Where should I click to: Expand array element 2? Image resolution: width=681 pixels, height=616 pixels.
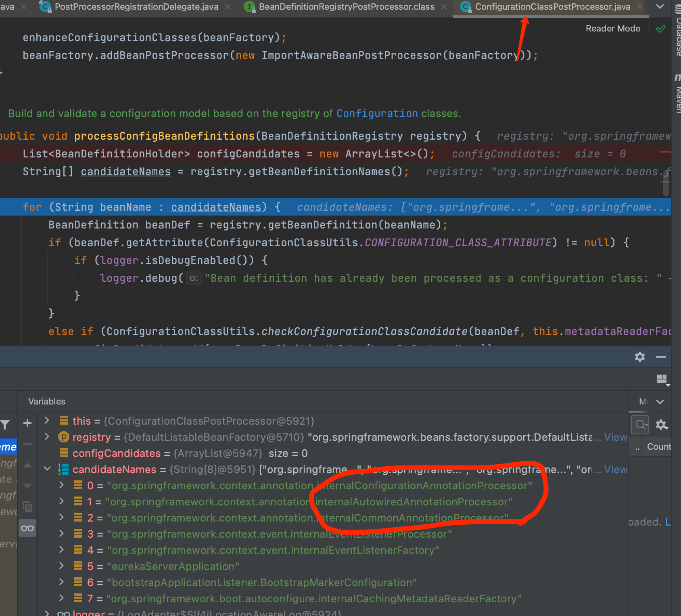[61, 517]
